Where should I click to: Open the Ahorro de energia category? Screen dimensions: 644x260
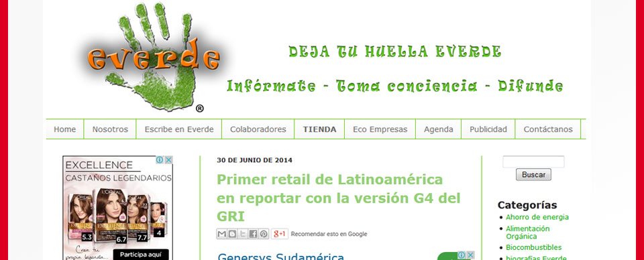click(537, 217)
